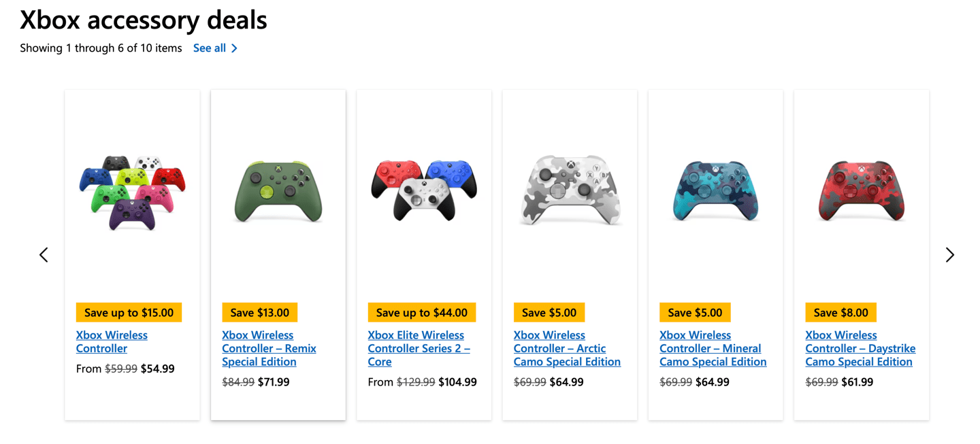Click the Save up to $44.00 badge

422,313
